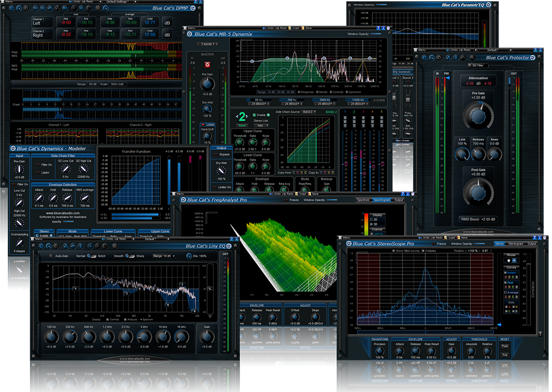Click the Blue Cat logo on Protector title
This screenshot has height=392, width=552.
tap(533, 58)
